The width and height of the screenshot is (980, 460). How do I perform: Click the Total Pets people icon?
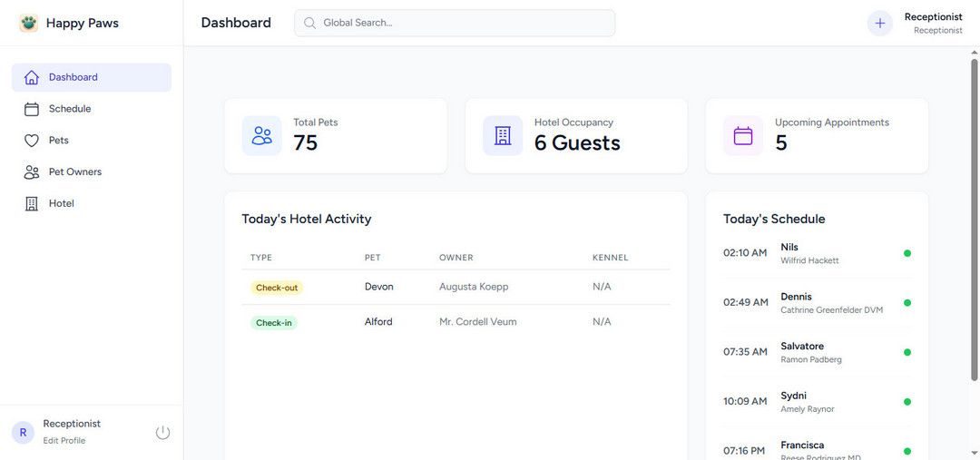click(x=261, y=136)
